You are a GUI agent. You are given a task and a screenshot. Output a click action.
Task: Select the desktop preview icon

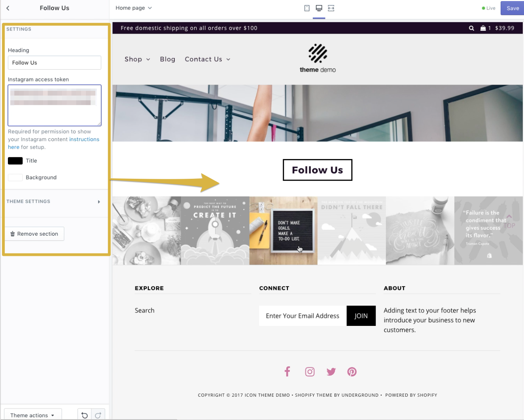pyautogui.click(x=319, y=8)
